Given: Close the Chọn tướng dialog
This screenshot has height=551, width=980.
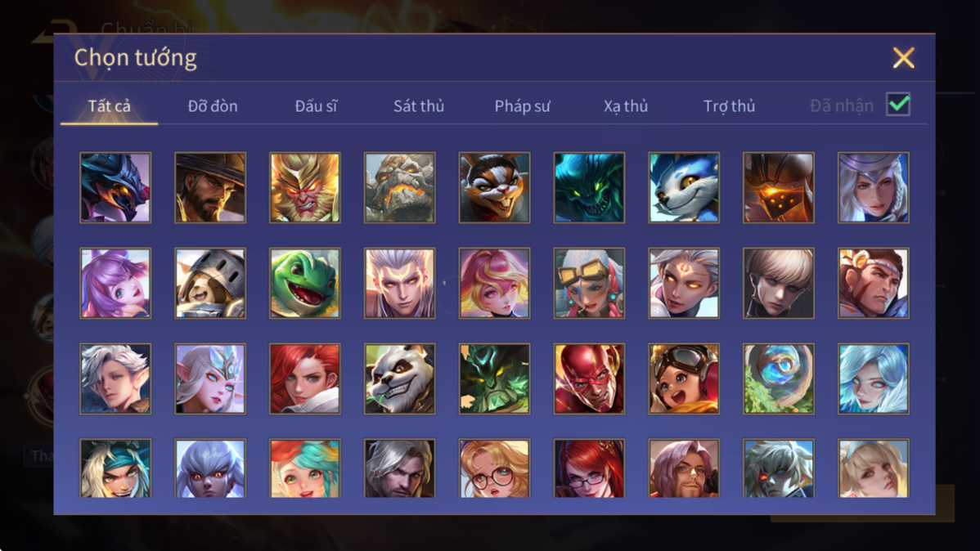Looking at the screenshot, I should [x=903, y=58].
